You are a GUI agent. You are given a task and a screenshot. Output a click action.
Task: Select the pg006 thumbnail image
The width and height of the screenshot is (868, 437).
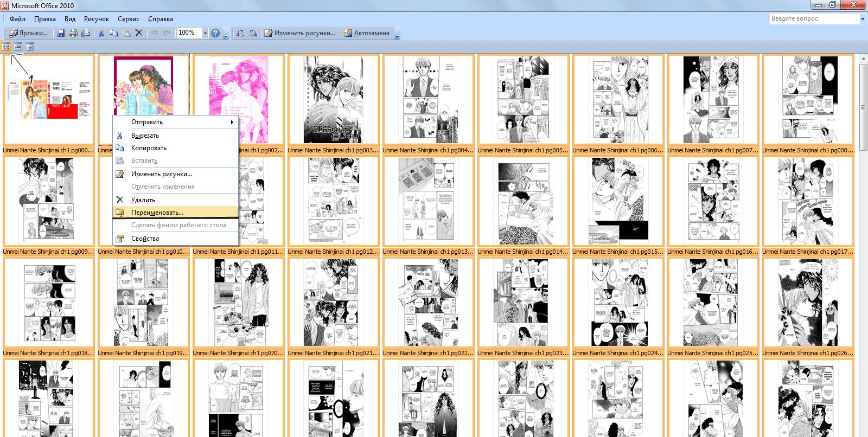click(x=618, y=100)
